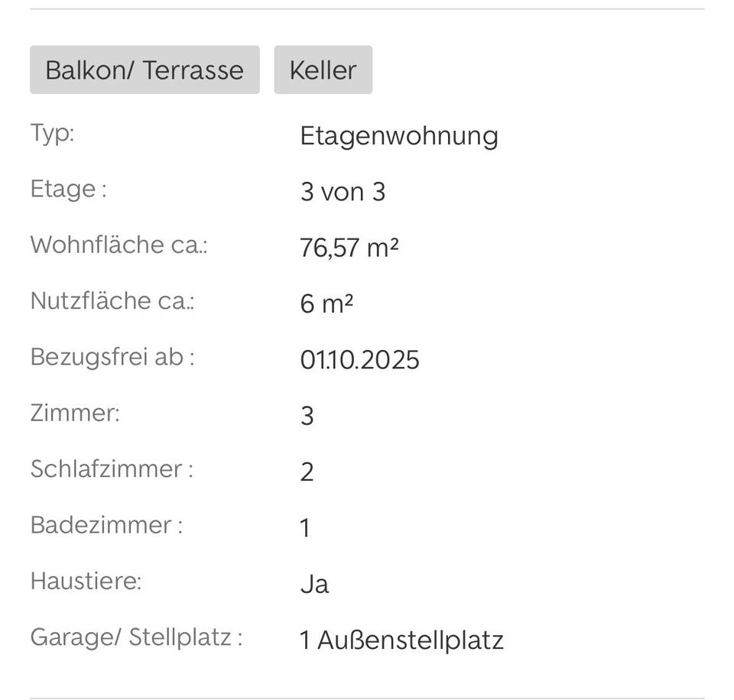The width and height of the screenshot is (734, 700).
Task: Select the Etagenwohnung value
Action: pyautogui.click(x=398, y=136)
